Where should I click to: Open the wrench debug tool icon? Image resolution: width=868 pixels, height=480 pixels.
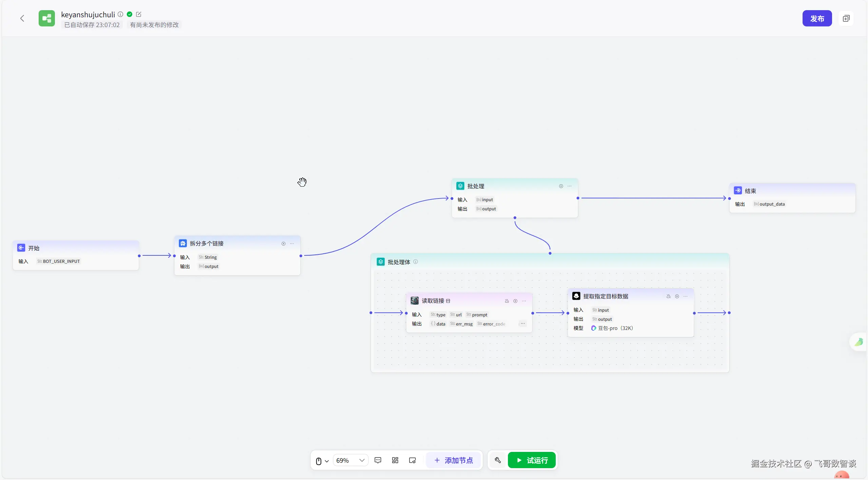(498, 460)
